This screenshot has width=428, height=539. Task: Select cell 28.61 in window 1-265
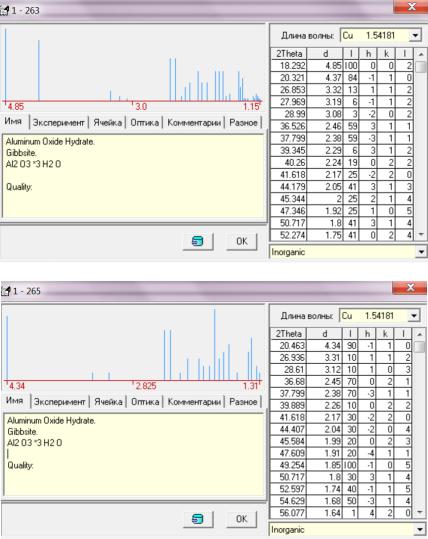click(x=288, y=370)
